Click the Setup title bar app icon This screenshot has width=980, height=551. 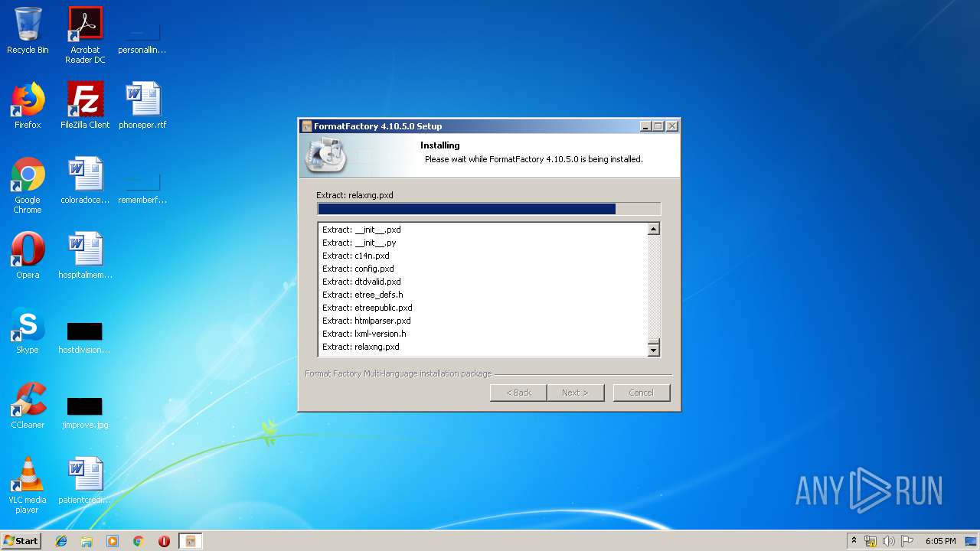pyautogui.click(x=307, y=126)
